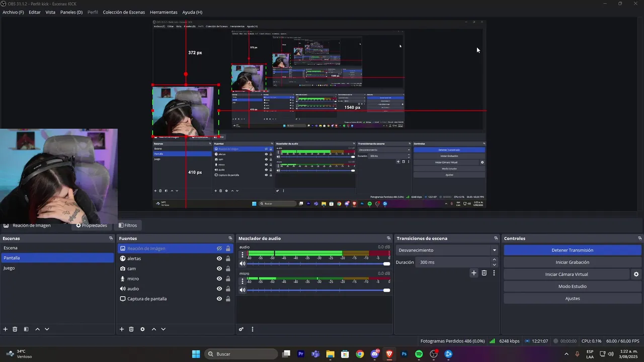
Task: Adjust the audio channel volume slider
Action: [x=319, y=263]
